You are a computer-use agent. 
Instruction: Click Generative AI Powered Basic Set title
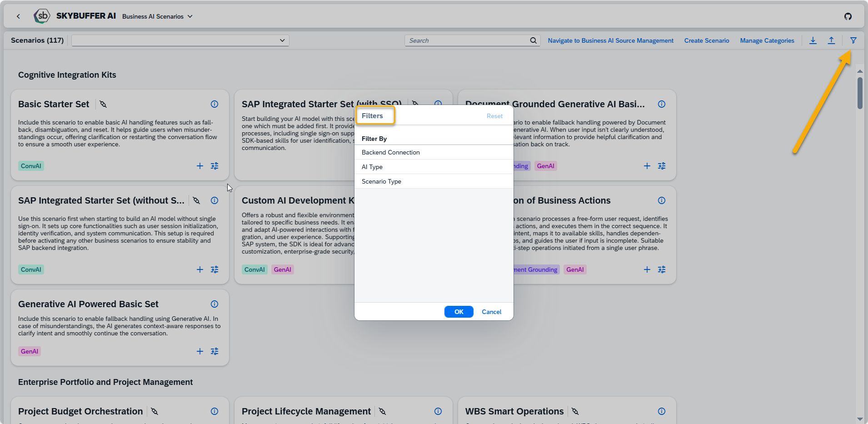(88, 304)
